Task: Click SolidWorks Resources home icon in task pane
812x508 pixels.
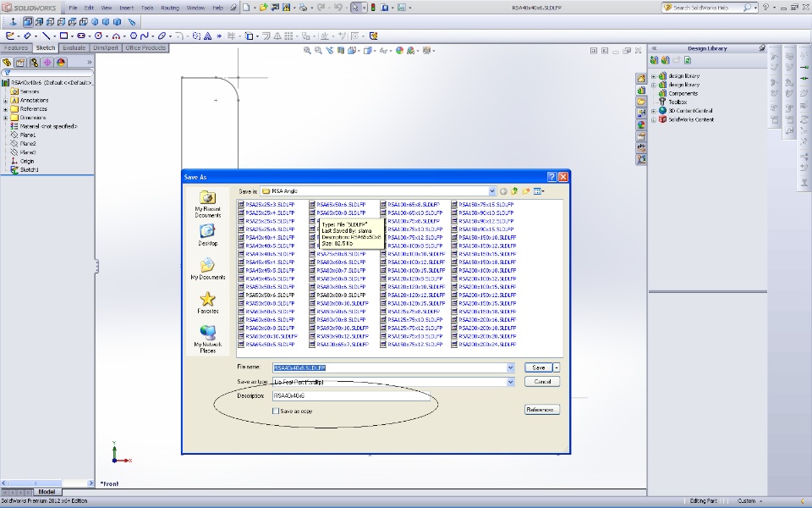Action: point(641,78)
